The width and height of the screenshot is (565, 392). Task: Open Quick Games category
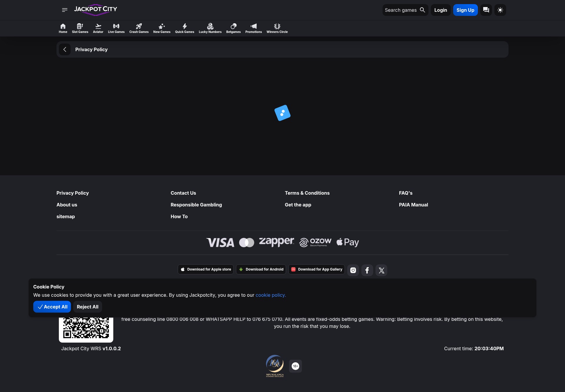point(185,28)
